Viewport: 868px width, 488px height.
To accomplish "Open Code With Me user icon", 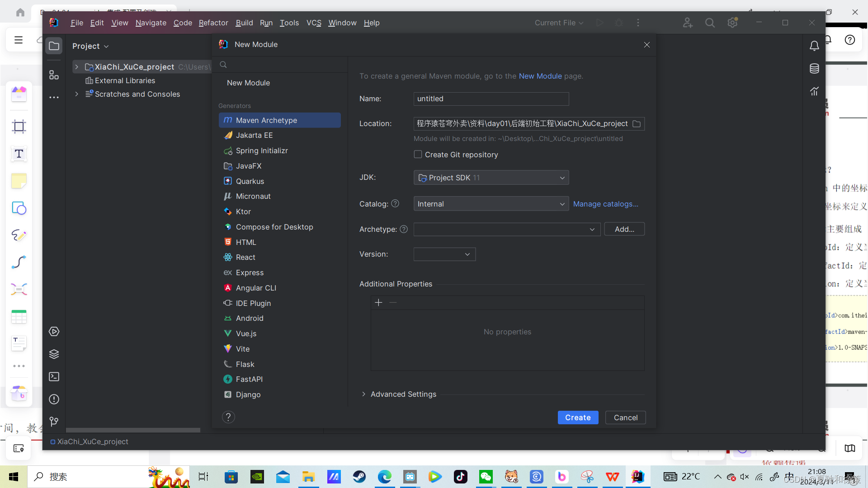I will click(x=688, y=23).
